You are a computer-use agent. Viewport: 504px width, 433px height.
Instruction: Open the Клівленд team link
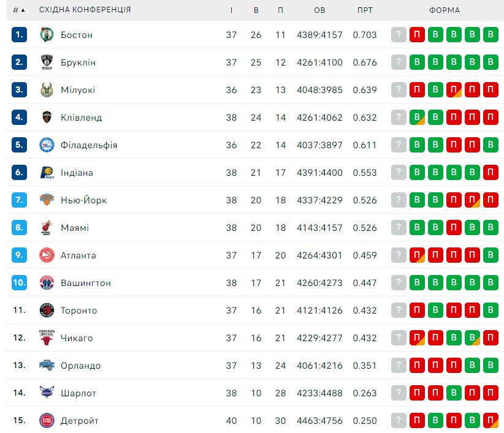click(x=82, y=118)
